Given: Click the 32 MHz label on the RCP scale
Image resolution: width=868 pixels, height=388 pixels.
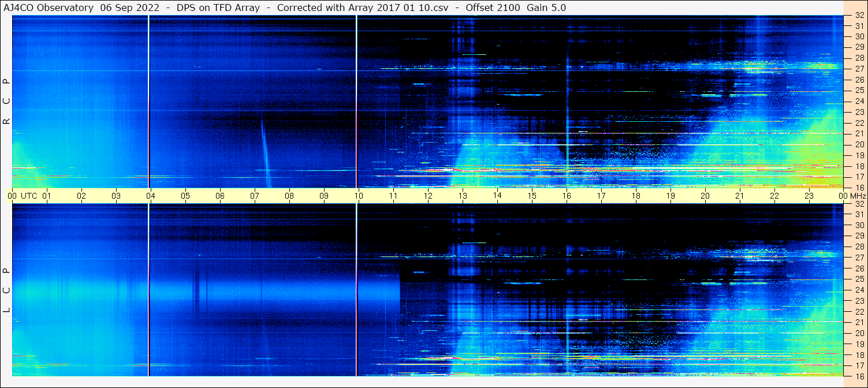Looking at the screenshot, I should click(859, 16).
